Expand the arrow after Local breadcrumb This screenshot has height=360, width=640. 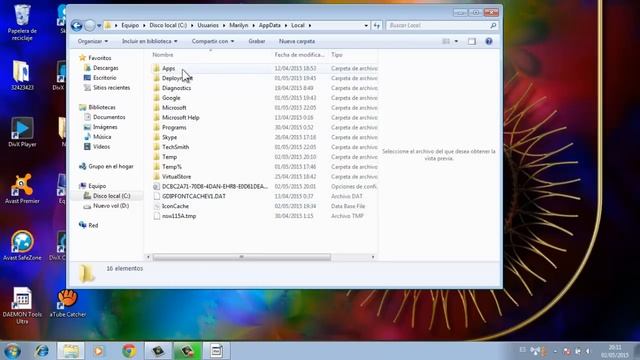[310, 26]
